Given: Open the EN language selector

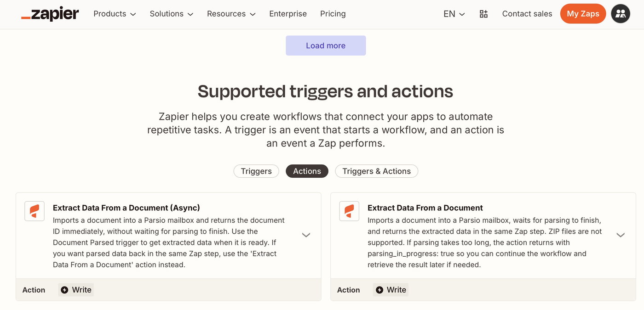Looking at the screenshot, I should (454, 14).
